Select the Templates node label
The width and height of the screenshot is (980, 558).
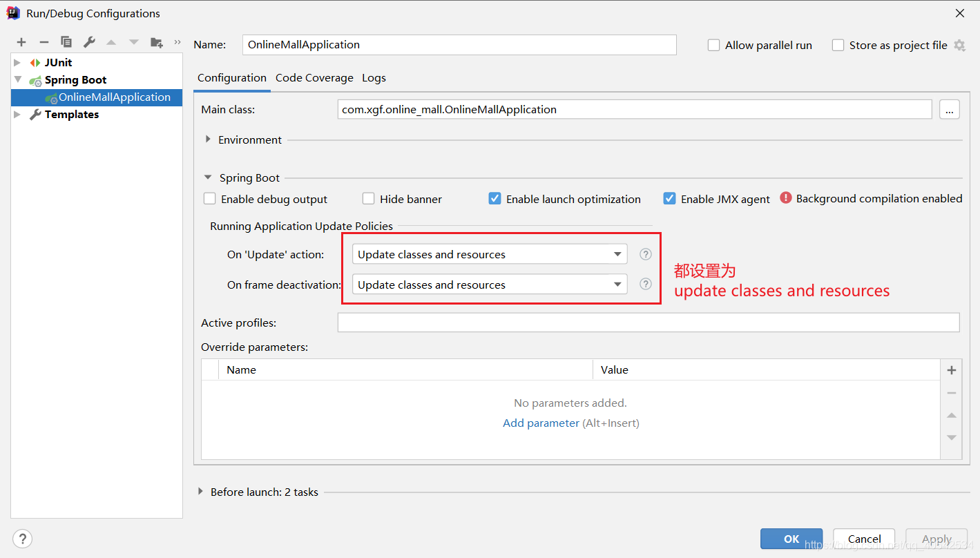(x=72, y=114)
